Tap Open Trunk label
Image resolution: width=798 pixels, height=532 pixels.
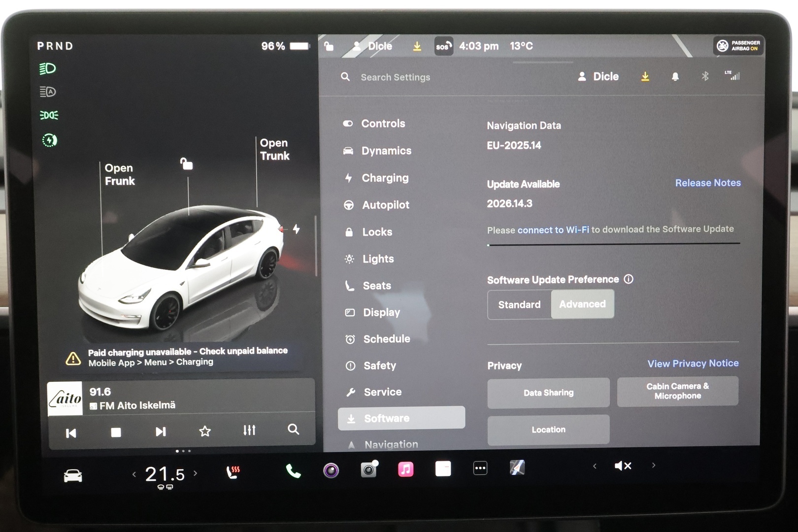(274, 149)
